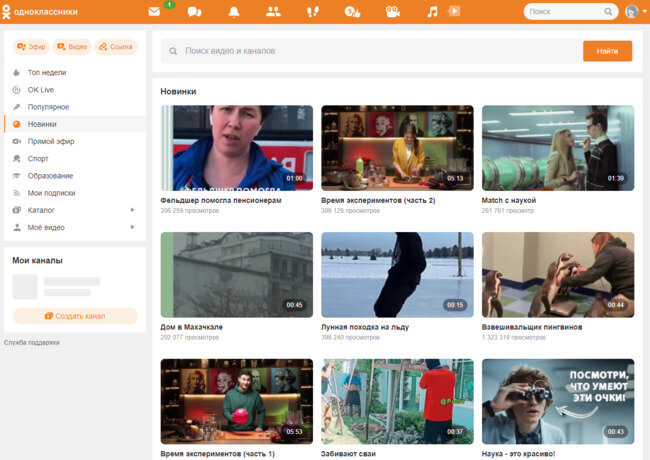Open the Время экспериментов (часть 2) thumbnail
The image size is (650, 460).
tap(397, 148)
